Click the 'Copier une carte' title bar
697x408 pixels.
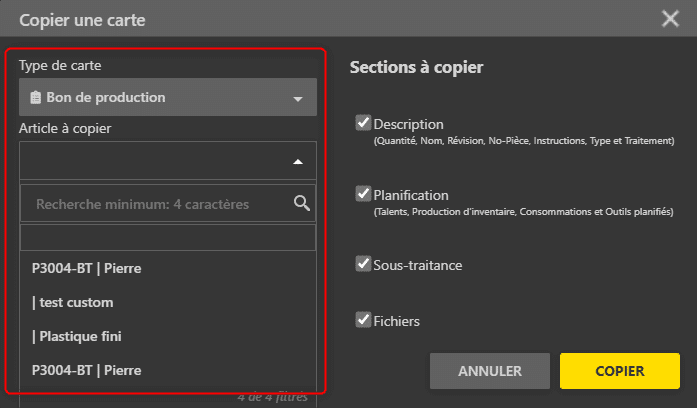pyautogui.click(x=300, y=18)
